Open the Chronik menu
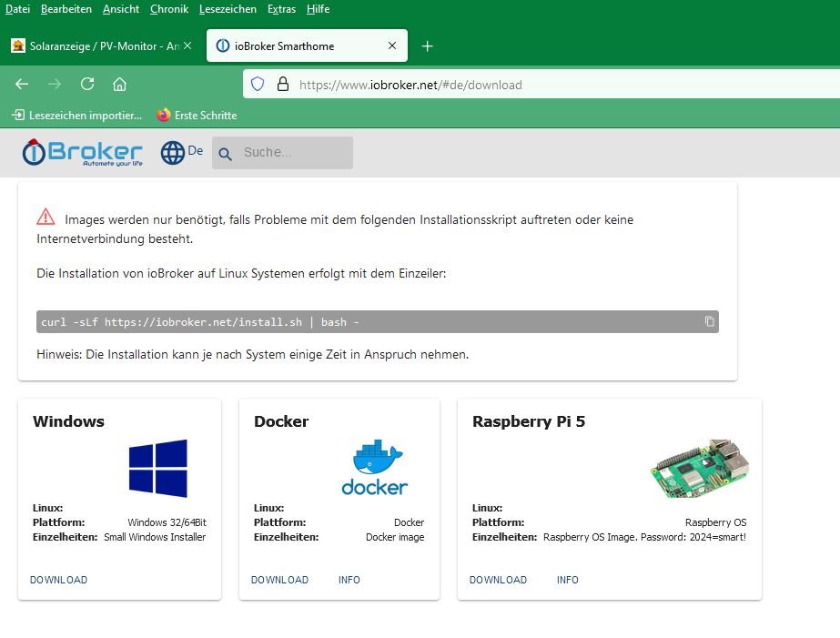This screenshot has width=840, height=638. (x=169, y=9)
